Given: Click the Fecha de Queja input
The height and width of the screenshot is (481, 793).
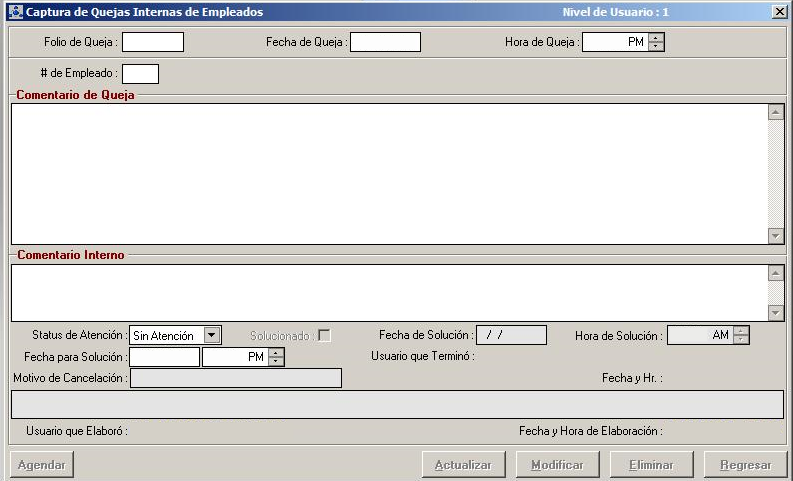Looking at the screenshot, I should 385,42.
